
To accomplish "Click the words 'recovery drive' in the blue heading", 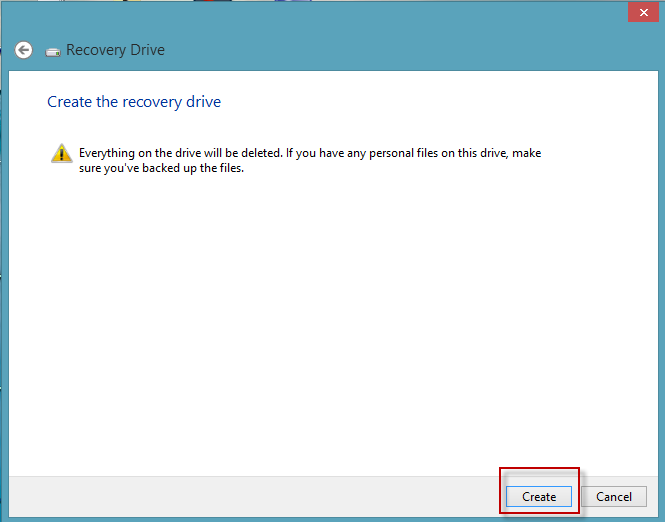I will pyautogui.click(x=172, y=102).
